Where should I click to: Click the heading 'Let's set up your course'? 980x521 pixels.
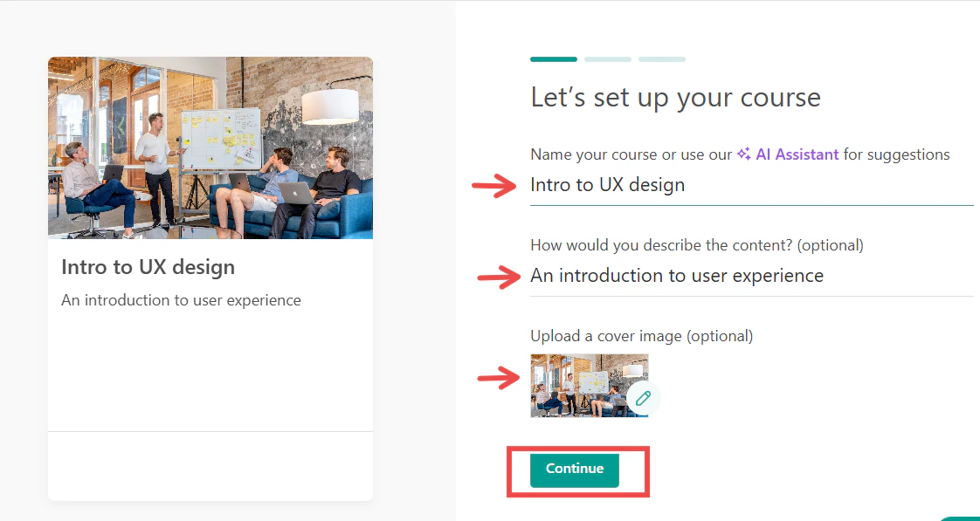676,98
